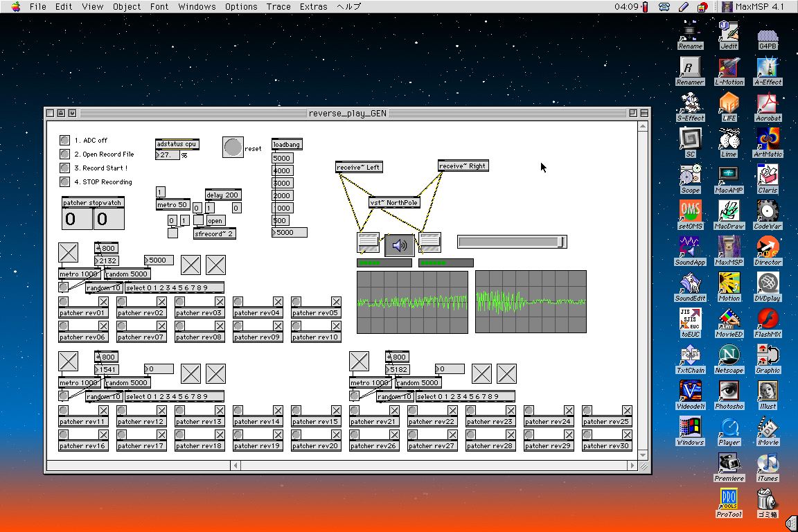
Task: Click the bang button above patcher rev03
Action: (179, 302)
